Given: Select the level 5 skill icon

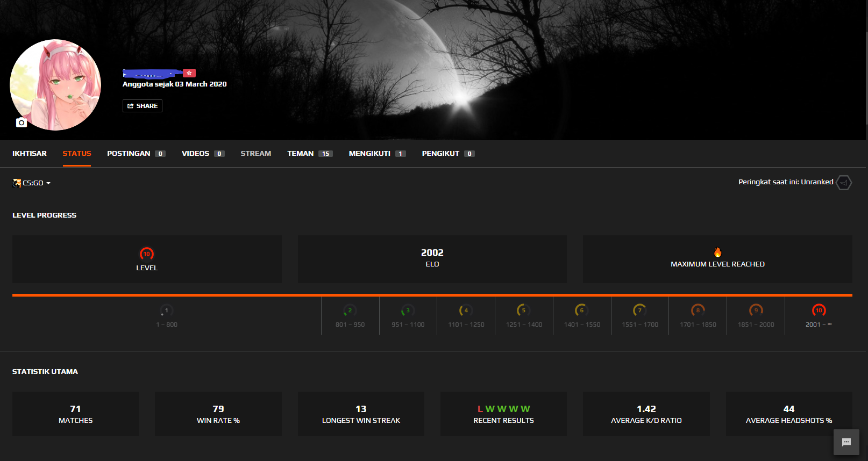Looking at the screenshot, I should point(523,310).
